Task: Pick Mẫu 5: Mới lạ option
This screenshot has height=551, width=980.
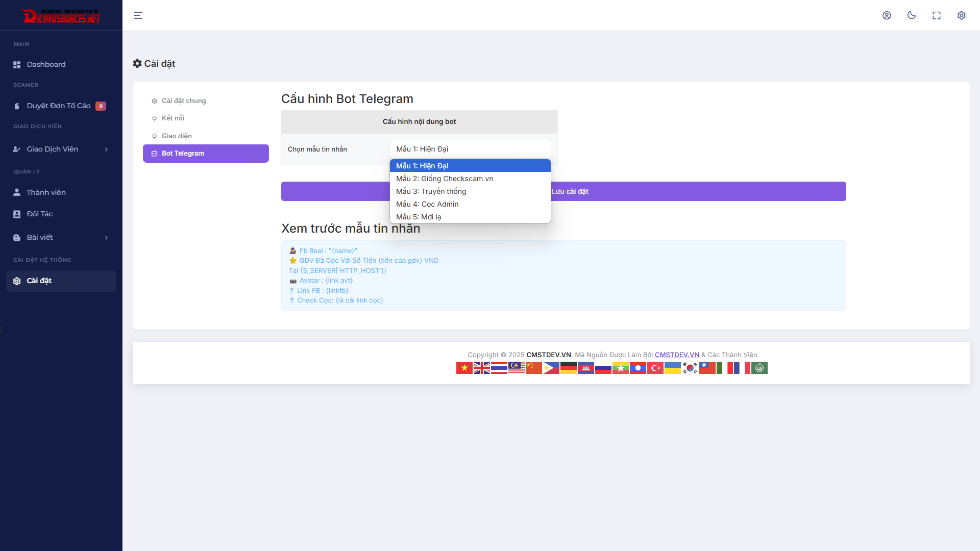Action: coord(419,217)
